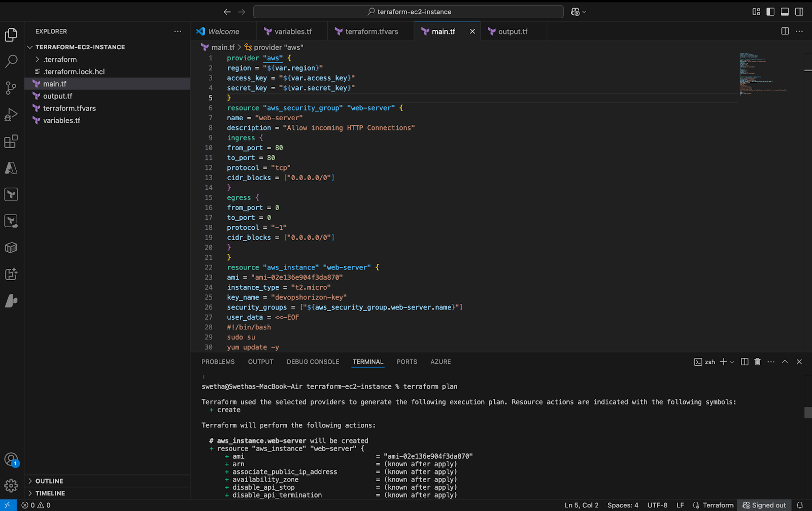Expand the TIMELINE section
The width and height of the screenshot is (812, 511).
[x=107, y=493]
